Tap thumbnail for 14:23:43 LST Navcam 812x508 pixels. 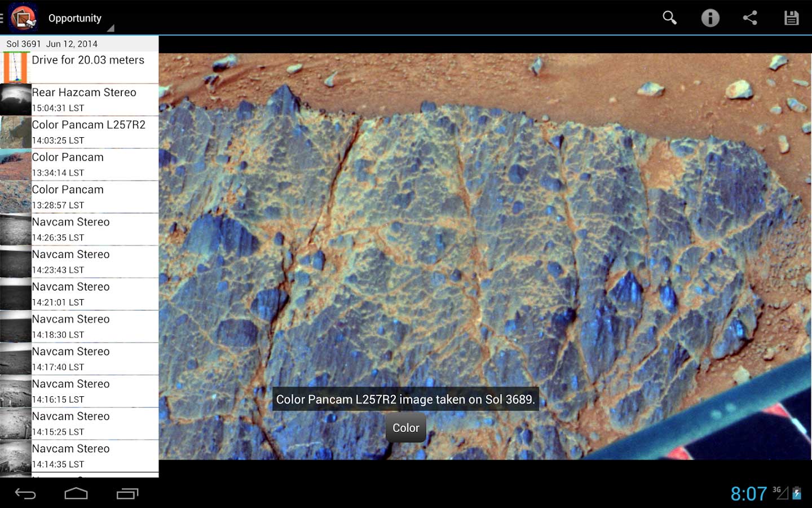pos(15,261)
